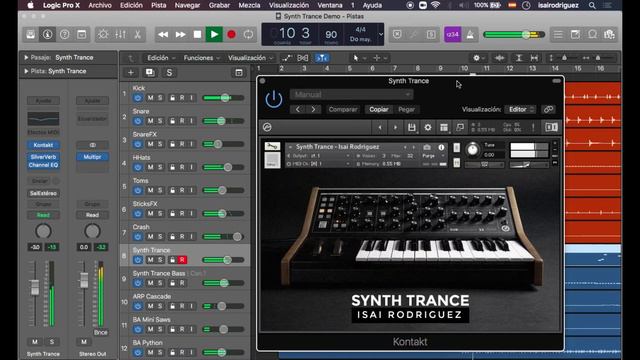This screenshot has height=360, width=640.
Task: Solo the Snare track
Action: (x=160, y=121)
